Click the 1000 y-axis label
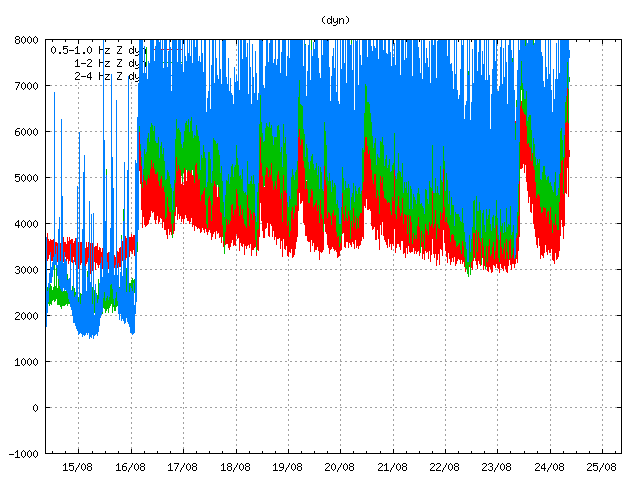 click(26, 362)
